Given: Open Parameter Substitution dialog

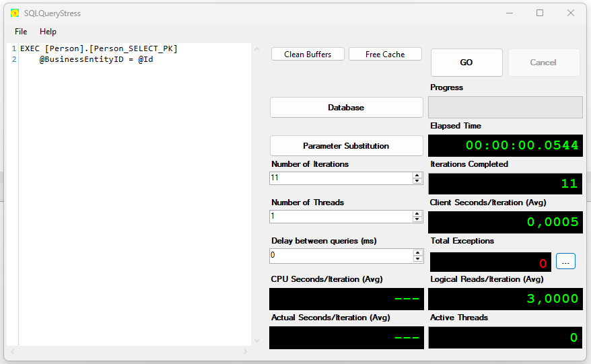Looking at the screenshot, I should [346, 146].
